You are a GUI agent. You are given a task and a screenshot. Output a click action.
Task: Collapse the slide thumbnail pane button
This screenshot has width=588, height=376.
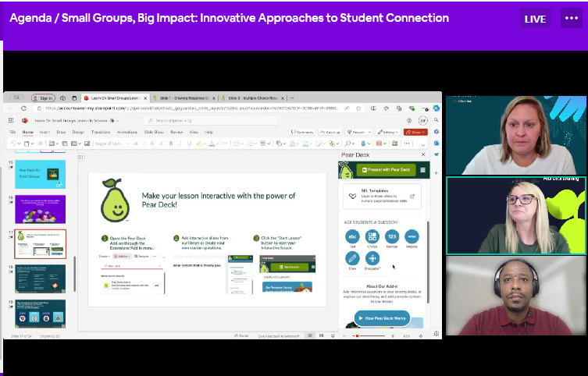tap(80, 157)
